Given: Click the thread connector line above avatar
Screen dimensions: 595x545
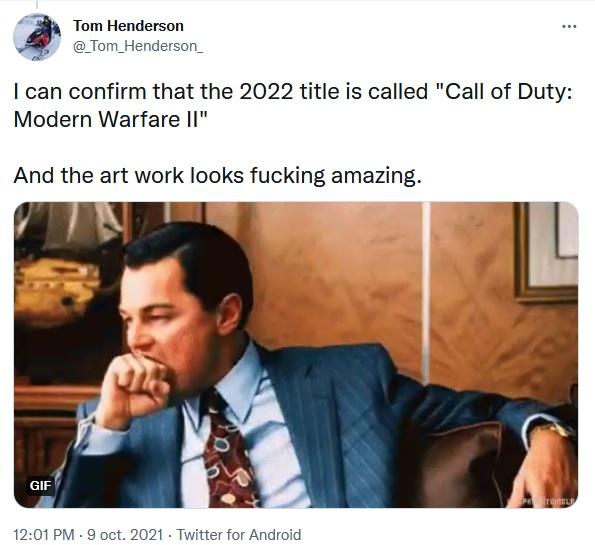Looking at the screenshot, I should (x=37, y=4).
